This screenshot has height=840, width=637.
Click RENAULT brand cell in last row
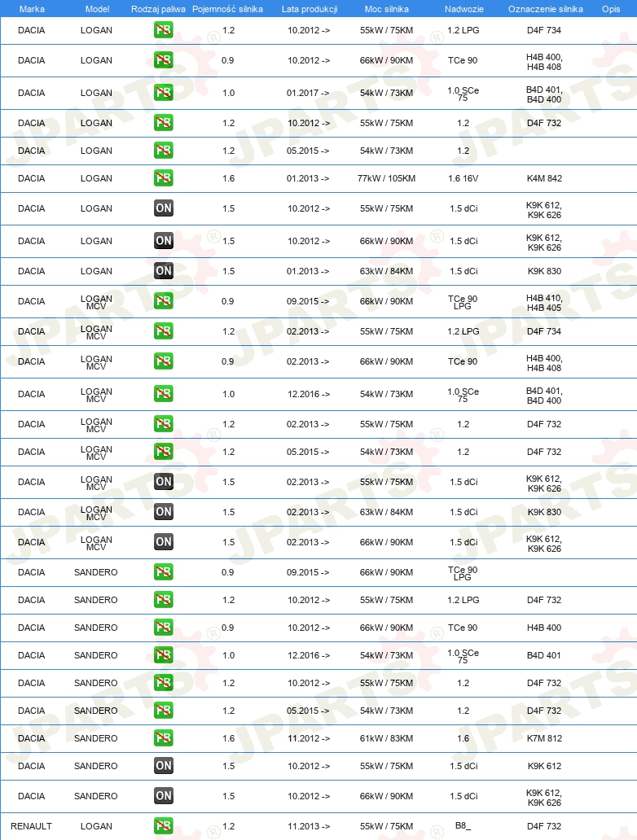click(31, 827)
